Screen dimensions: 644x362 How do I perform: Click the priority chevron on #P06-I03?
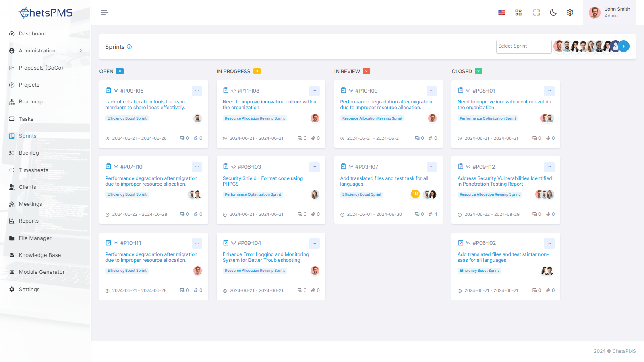click(233, 167)
